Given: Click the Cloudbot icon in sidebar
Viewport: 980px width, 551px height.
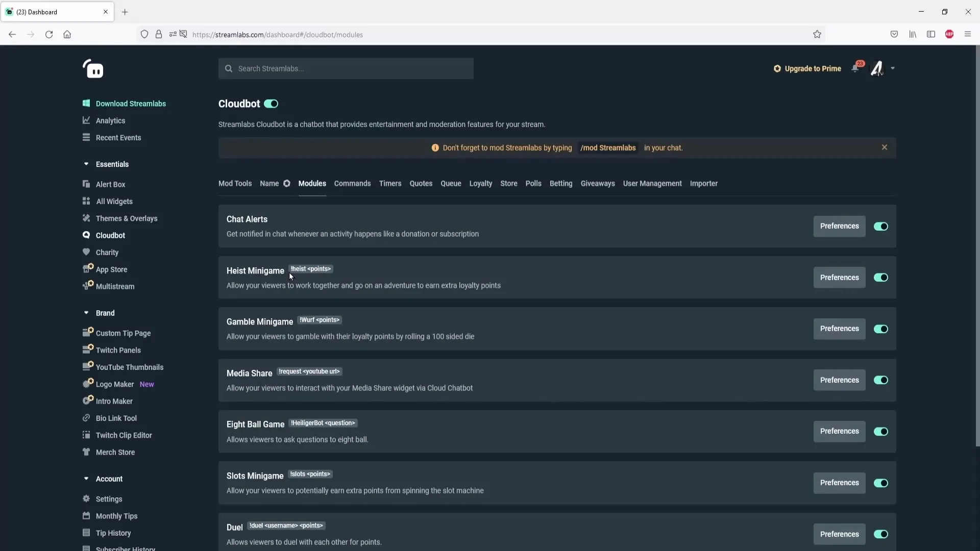Looking at the screenshot, I should pos(85,235).
